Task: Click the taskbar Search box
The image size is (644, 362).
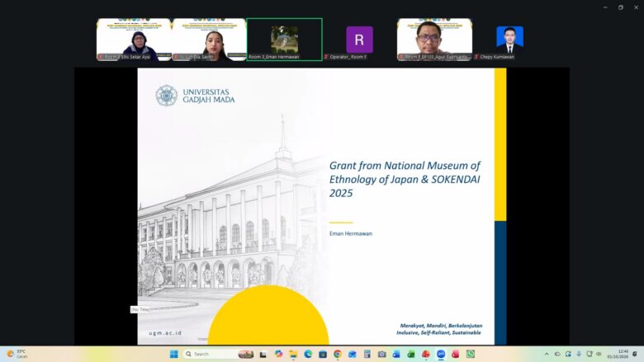Action: [x=218, y=354]
